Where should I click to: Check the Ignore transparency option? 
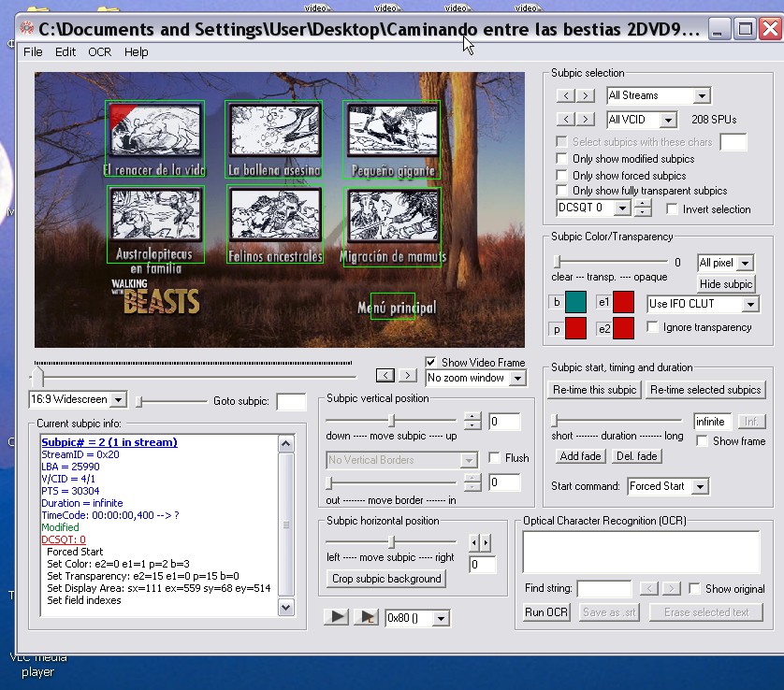click(653, 327)
